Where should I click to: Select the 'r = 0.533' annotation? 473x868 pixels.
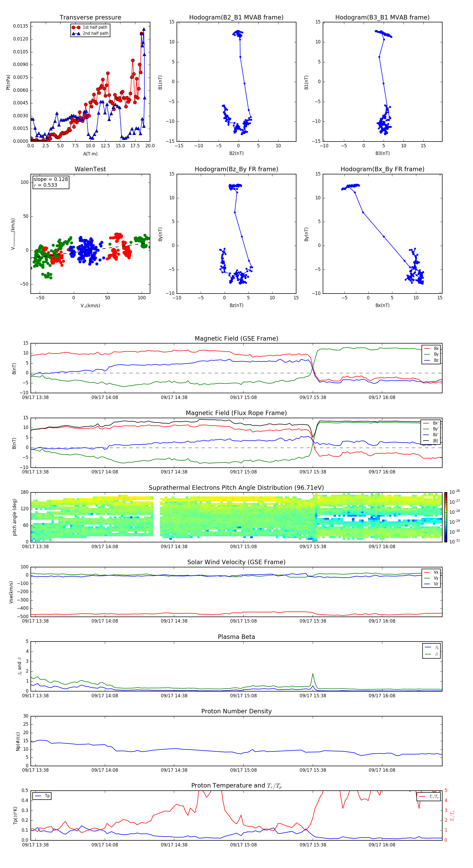[45, 185]
